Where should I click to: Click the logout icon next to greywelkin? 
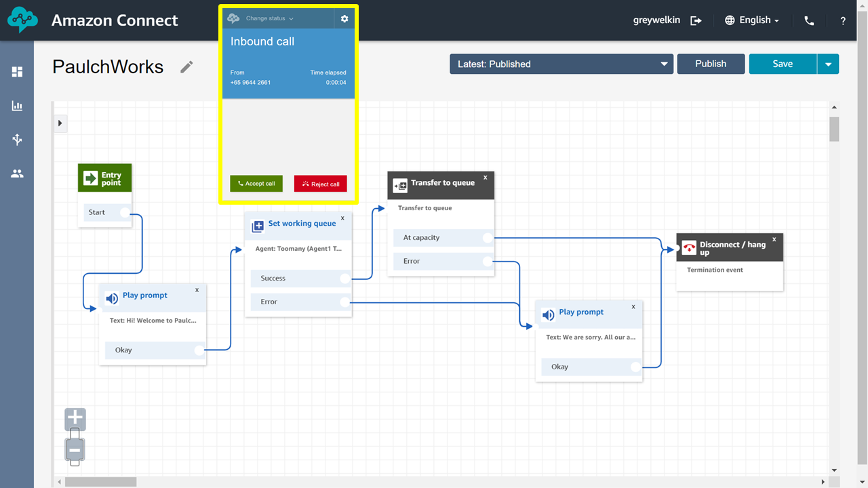(x=696, y=20)
